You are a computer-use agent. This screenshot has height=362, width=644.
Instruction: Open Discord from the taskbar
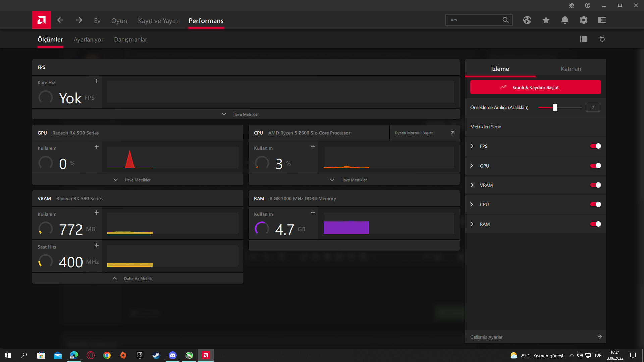coord(172,355)
